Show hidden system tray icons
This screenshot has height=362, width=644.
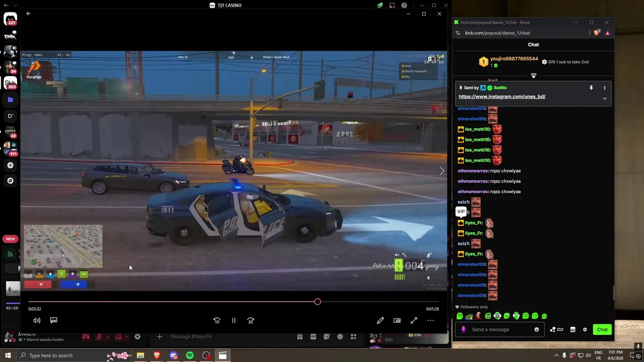(556, 355)
